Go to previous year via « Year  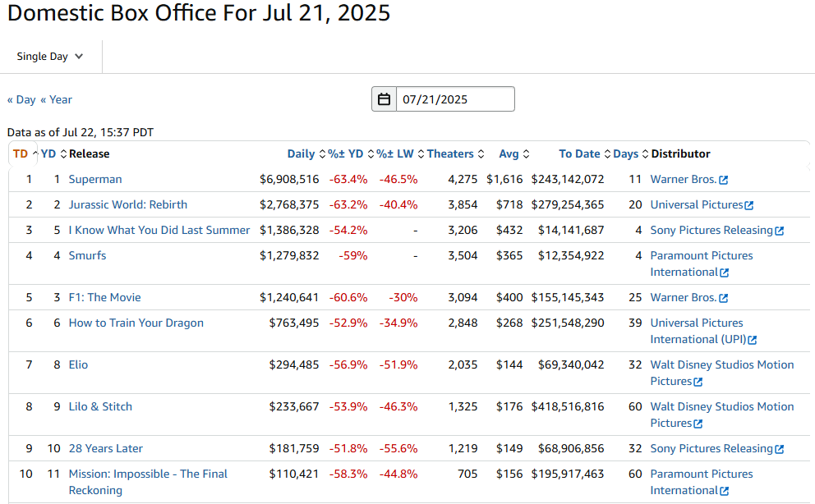click(x=56, y=99)
